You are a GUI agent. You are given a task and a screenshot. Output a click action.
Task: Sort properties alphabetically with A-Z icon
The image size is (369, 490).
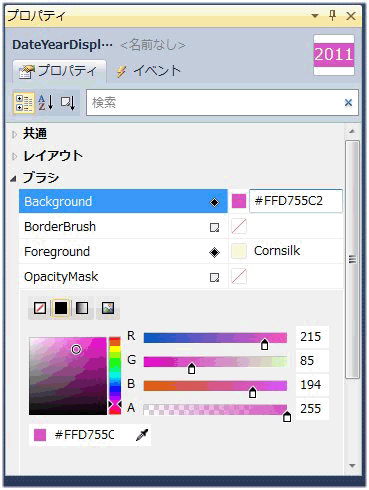pos(46,102)
